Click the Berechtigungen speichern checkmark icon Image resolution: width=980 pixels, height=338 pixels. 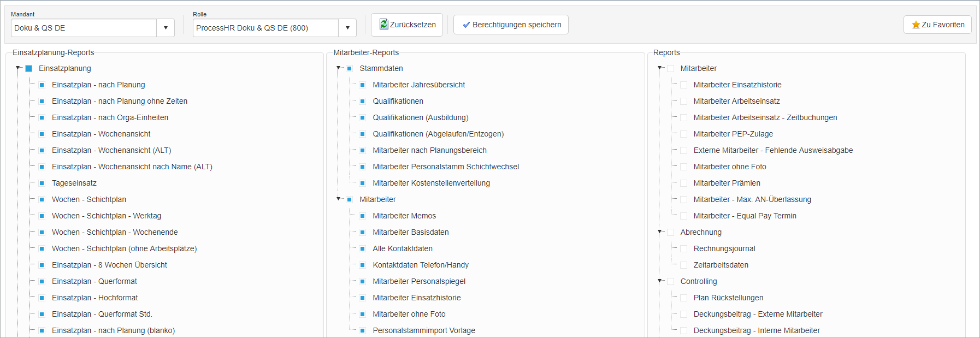(466, 25)
